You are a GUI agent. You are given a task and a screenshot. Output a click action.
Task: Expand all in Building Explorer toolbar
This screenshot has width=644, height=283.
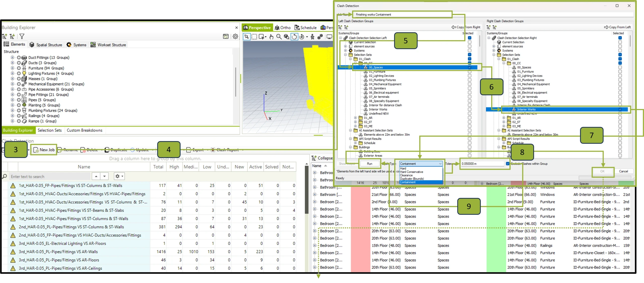pyautogui.click(x=12, y=36)
